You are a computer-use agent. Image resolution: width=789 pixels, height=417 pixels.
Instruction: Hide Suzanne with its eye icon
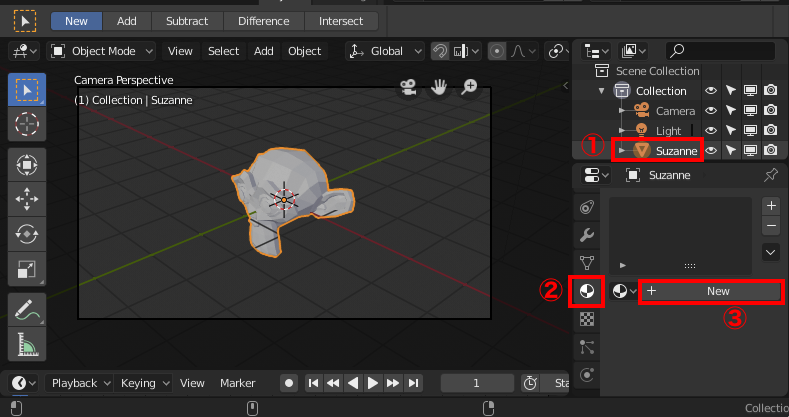point(711,150)
